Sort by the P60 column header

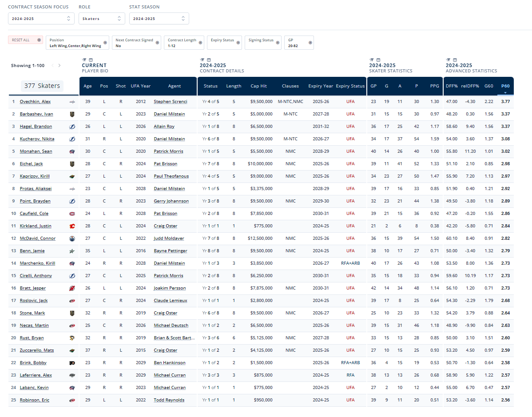click(505, 86)
